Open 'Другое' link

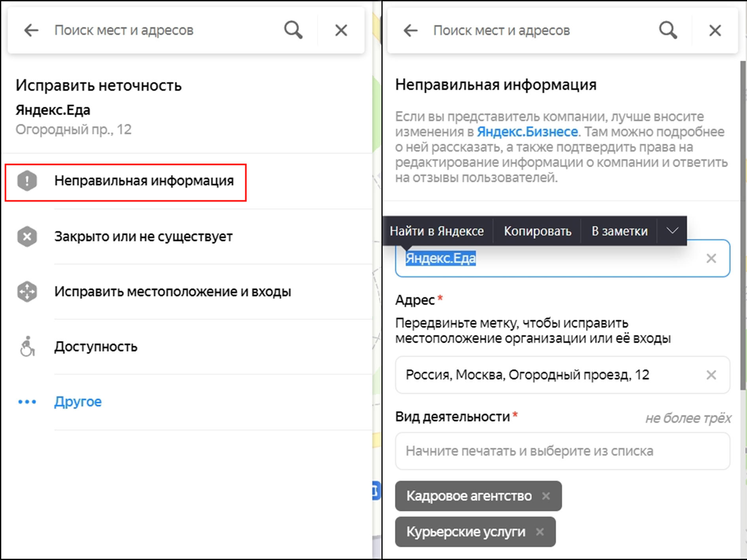[x=78, y=402]
